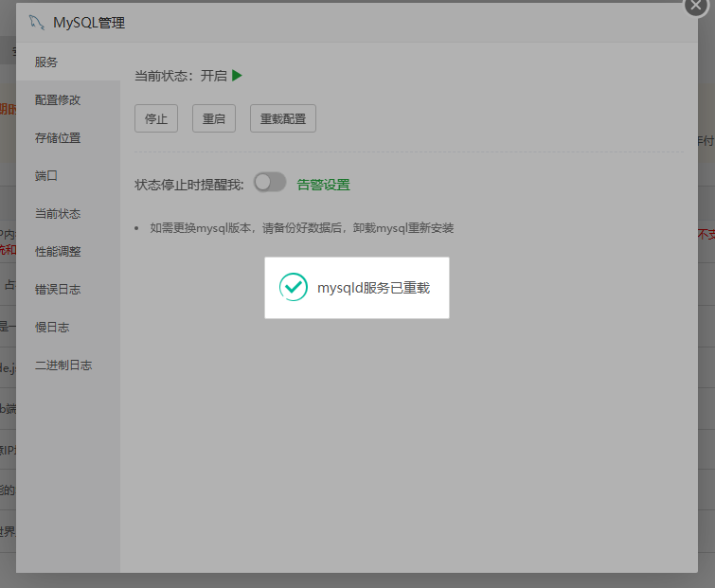Click the 重载配置 button
The height and width of the screenshot is (588, 715).
tap(283, 118)
